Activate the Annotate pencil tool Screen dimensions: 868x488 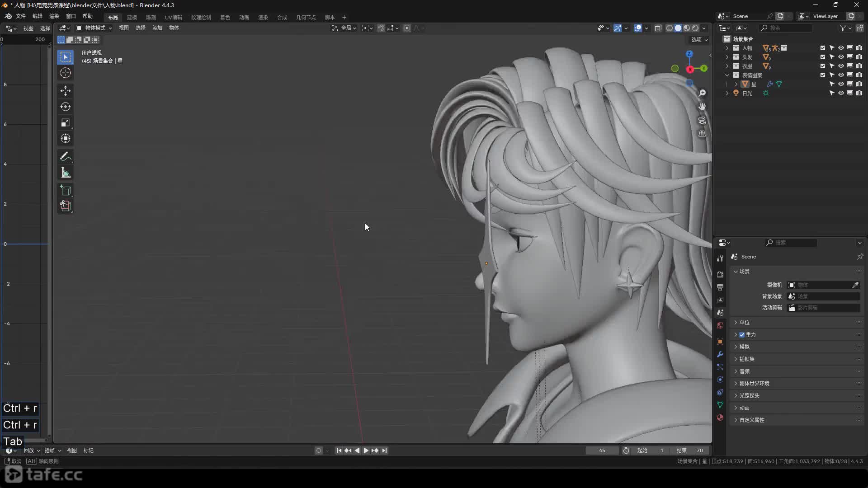[x=66, y=156]
